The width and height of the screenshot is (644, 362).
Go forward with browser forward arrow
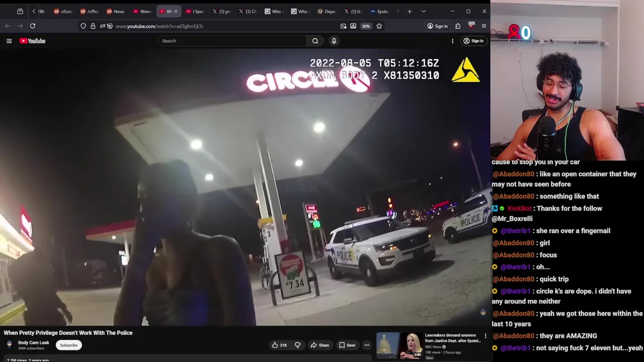[20, 26]
